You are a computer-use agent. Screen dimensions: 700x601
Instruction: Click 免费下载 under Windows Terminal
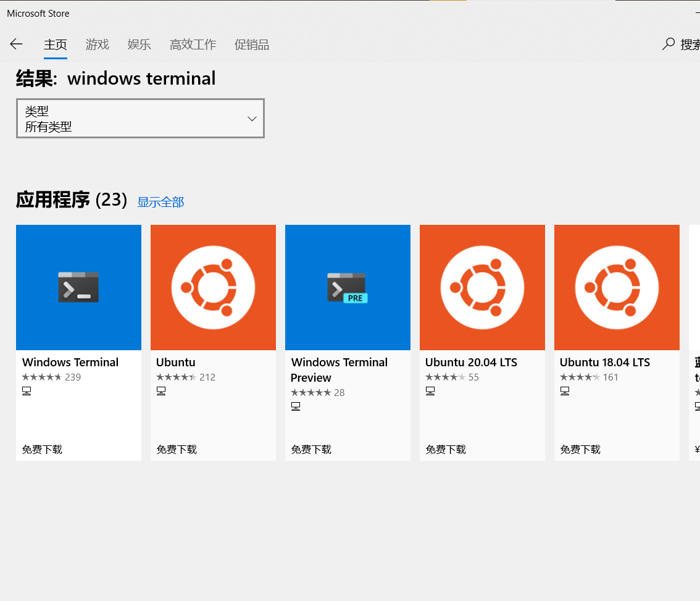(42, 449)
